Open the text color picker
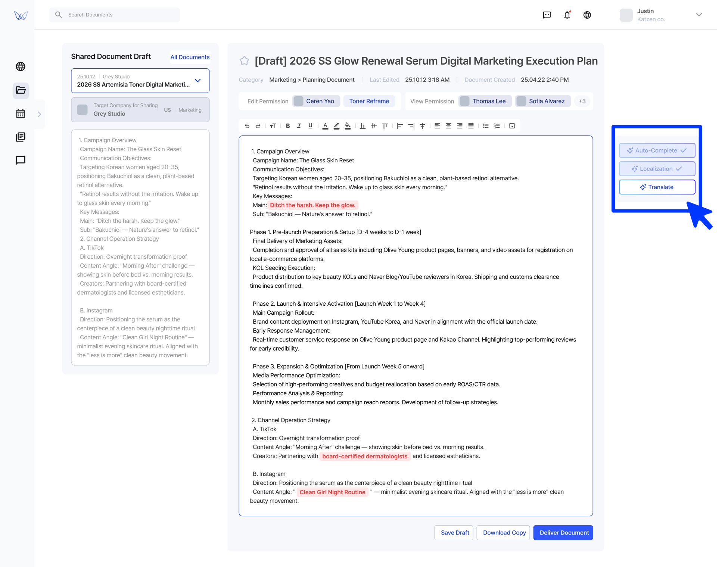This screenshot has height=567, width=728. (x=325, y=126)
